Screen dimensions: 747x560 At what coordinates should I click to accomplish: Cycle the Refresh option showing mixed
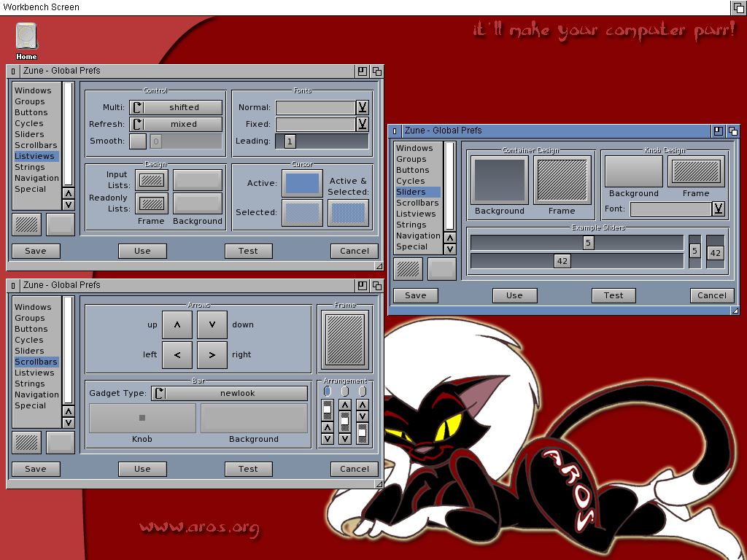[x=176, y=124]
